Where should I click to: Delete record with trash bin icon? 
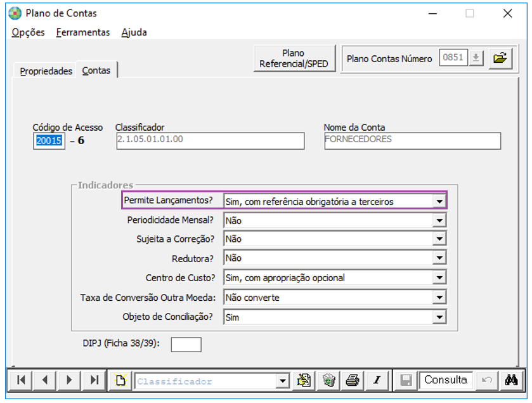(x=328, y=380)
